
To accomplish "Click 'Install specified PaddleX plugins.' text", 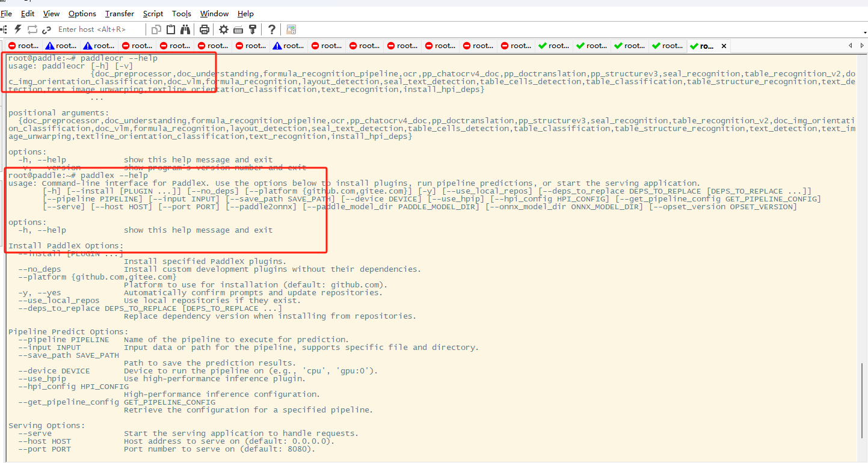I will 206,262.
